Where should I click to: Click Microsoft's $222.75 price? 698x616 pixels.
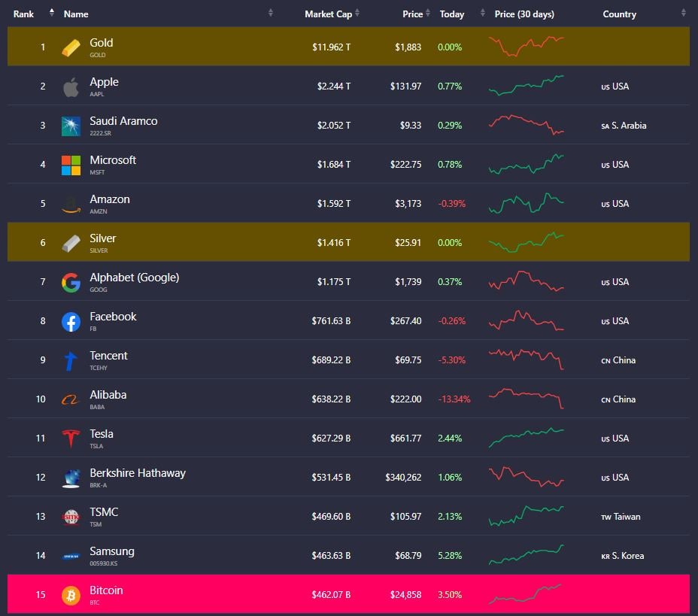click(405, 165)
